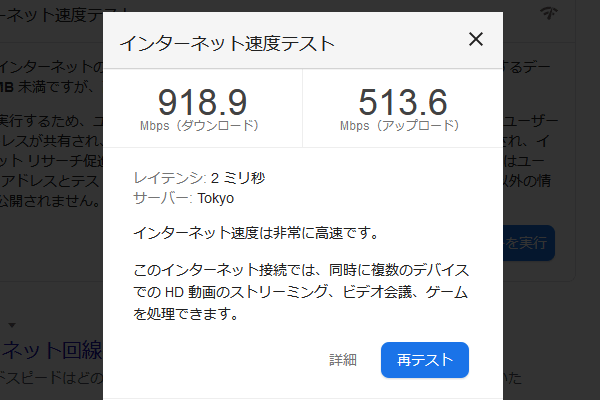Open the 詳細 link
Viewport: 600px width, 400px height.
(x=343, y=360)
